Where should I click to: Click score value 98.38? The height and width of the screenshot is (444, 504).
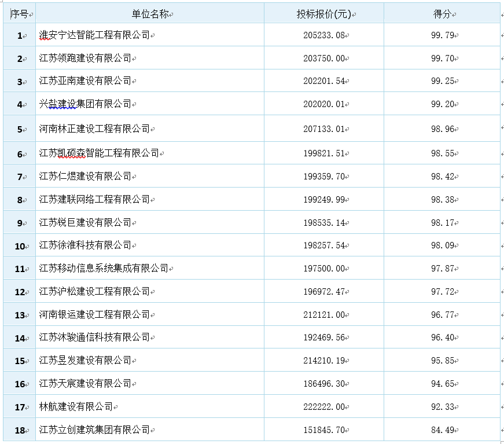pos(443,200)
